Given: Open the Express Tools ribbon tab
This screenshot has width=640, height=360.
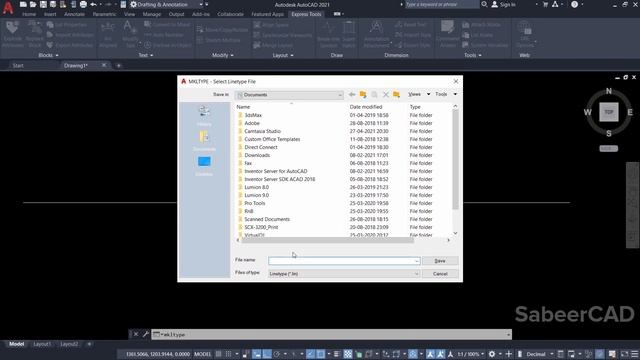Looking at the screenshot, I should [306, 14].
